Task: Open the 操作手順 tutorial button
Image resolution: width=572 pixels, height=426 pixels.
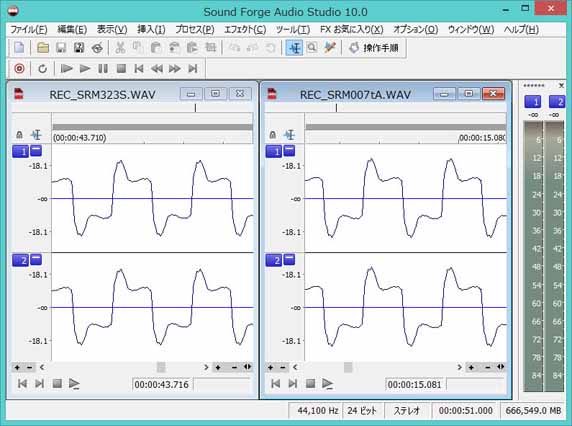Action: tap(374, 48)
